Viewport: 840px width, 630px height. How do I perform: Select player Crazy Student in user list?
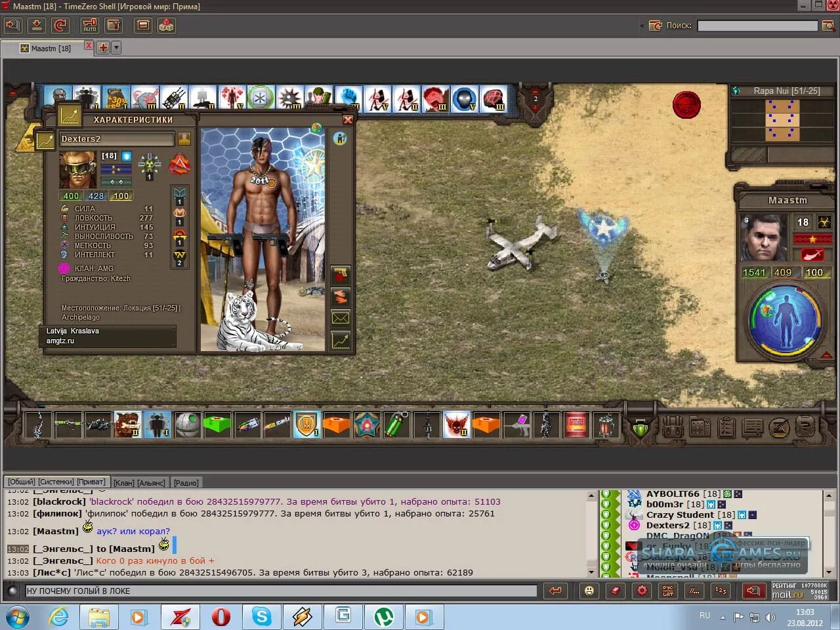[x=680, y=514]
